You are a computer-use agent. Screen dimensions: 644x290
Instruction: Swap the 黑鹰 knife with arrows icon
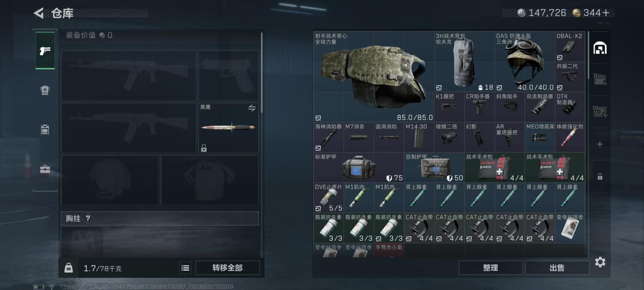(252, 108)
